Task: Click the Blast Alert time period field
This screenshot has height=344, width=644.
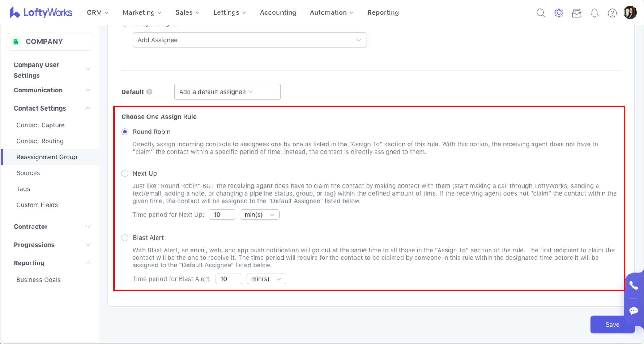Action: (228, 279)
